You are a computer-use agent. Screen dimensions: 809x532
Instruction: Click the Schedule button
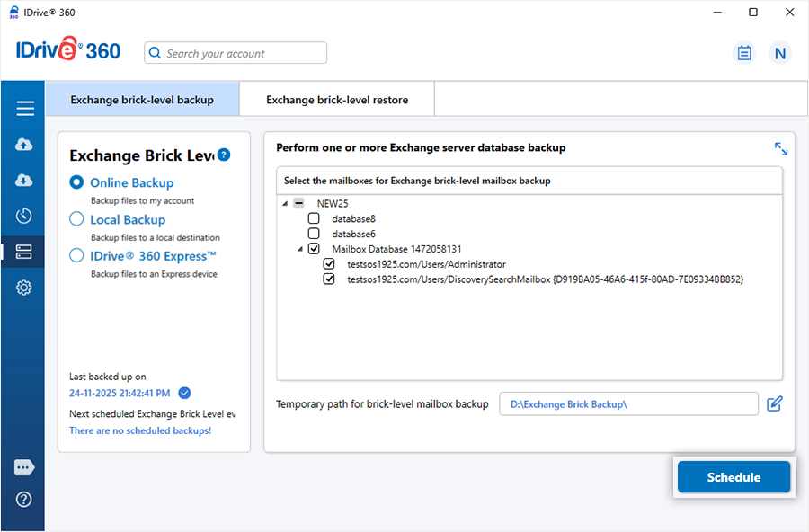pyautogui.click(x=733, y=477)
